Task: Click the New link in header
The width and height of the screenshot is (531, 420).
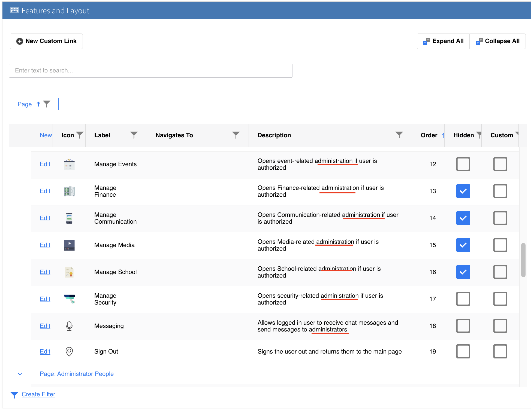Action: pos(46,135)
